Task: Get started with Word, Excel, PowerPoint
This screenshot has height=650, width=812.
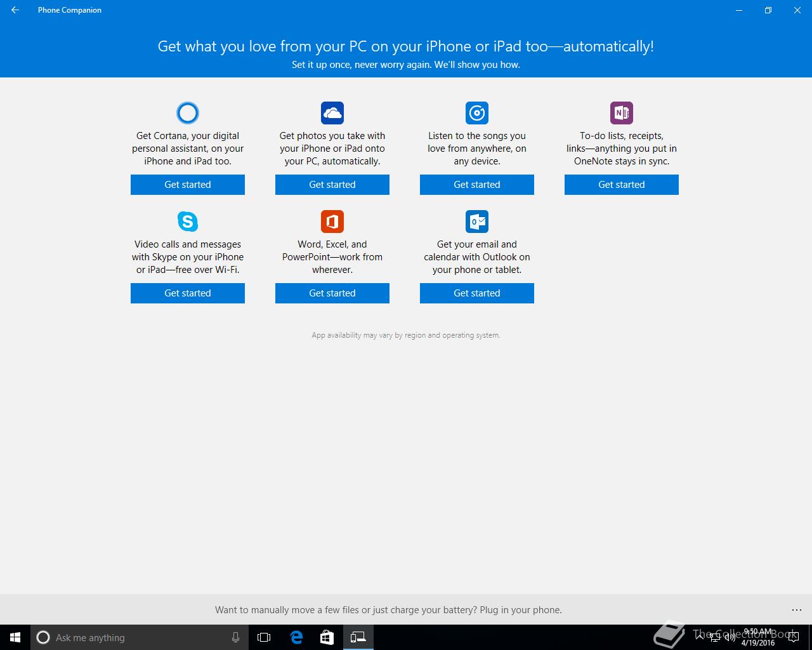Action: pos(332,293)
